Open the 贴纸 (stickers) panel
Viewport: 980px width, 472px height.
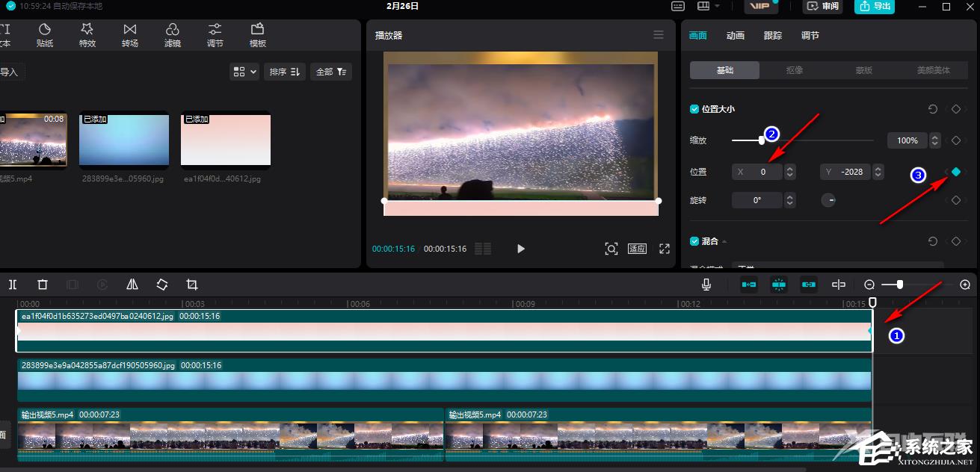pyautogui.click(x=45, y=34)
